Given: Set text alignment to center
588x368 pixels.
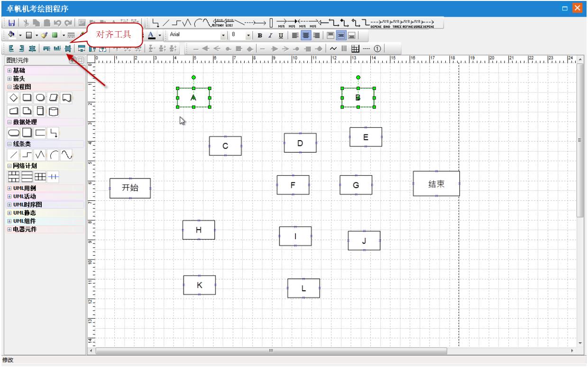Looking at the screenshot, I should coord(306,36).
